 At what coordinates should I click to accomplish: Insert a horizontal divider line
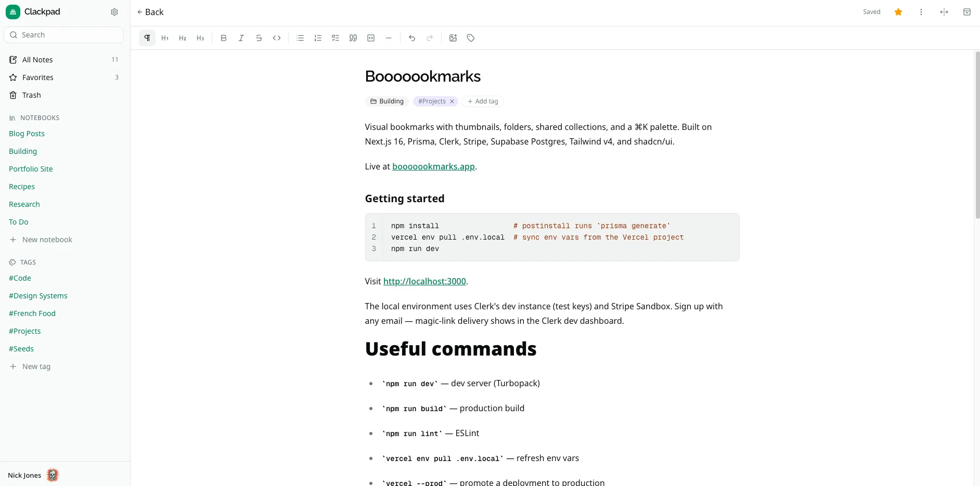pyautogui.click(x=389, y=38)
